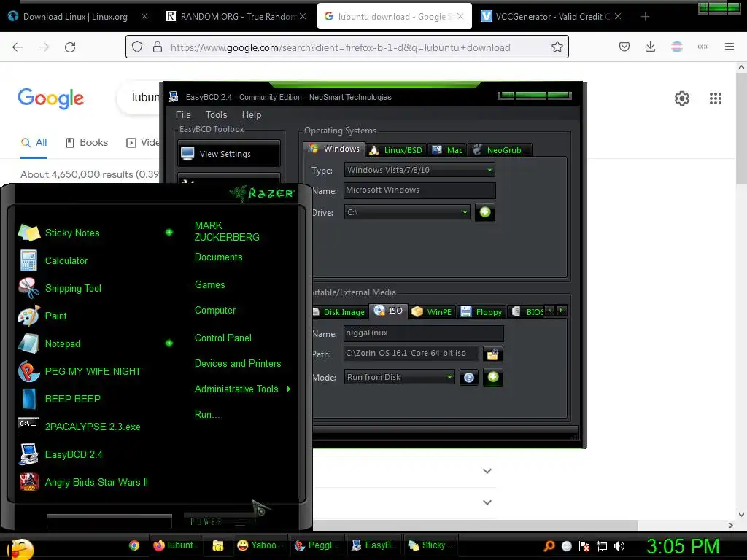This screenshot has width=747, height=560.
Task: Open EasyBCD File menu
Action: click(183, 114)
